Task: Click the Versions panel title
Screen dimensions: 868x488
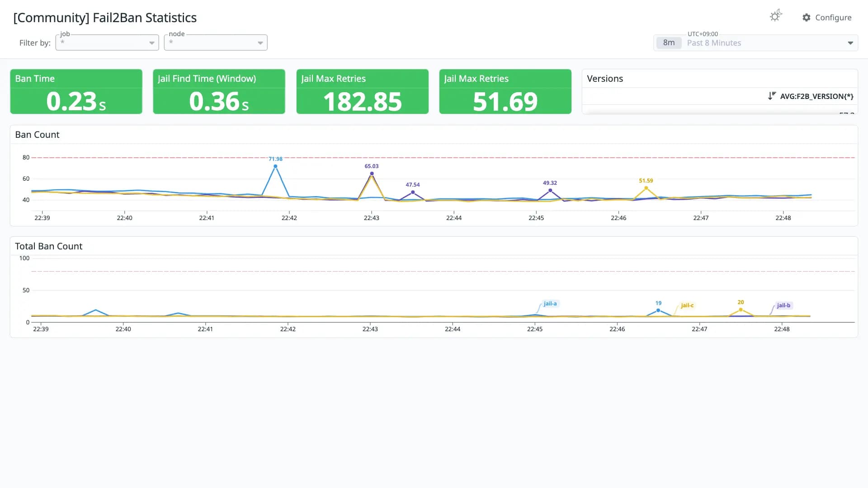Action: 605,79
